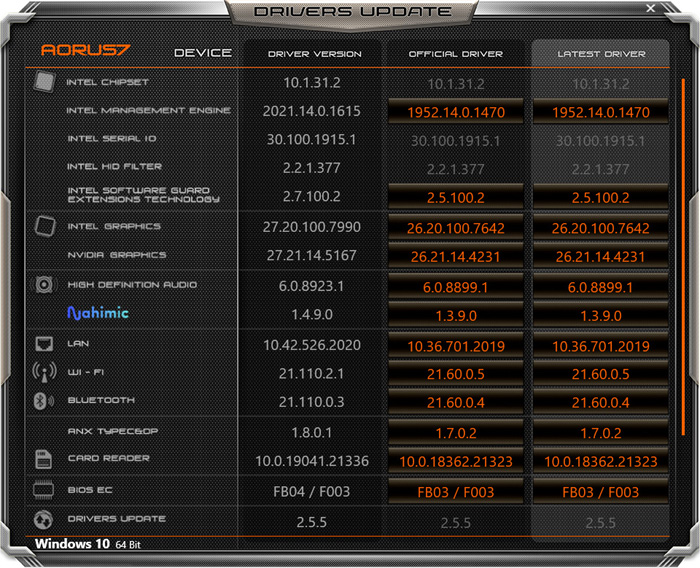
Task: Select the Latest Driver column tab
Action: point(601,54)
